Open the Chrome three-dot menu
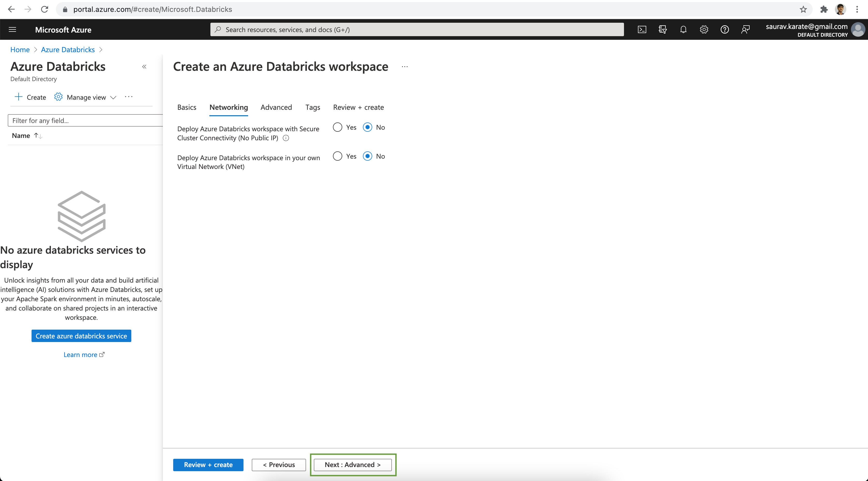 coord(857,10)
